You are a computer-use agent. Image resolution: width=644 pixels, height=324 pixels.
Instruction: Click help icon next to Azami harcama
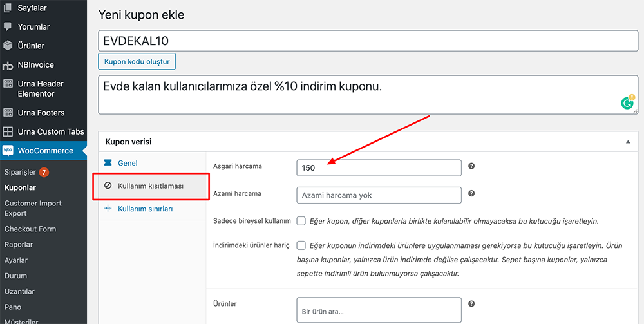click(x=471, y=193)
